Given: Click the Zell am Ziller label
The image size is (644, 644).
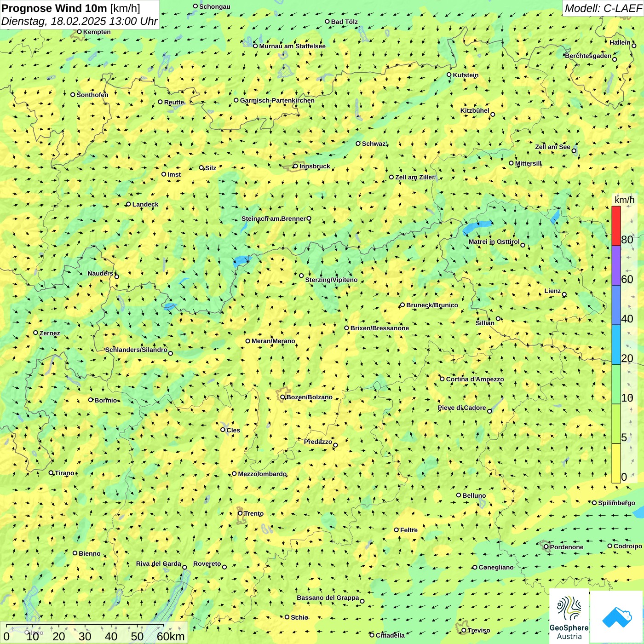Looking at the screenshot, I should pyautogui.click(x=414, y=177).
